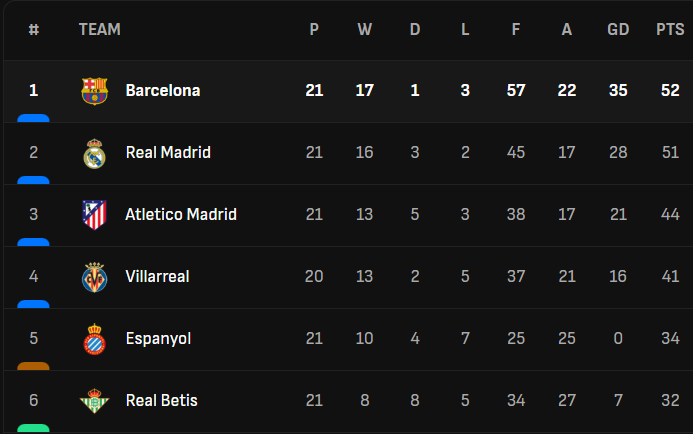This screenshot has width=693, height=434.
Task: Click the TEAM column header
Action: (100, 30)
